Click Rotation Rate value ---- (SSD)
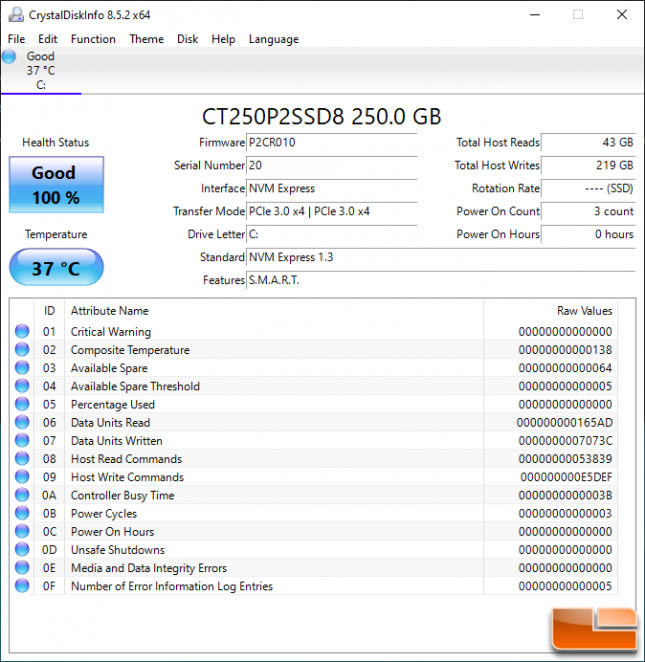 click(x=588, y=188)
